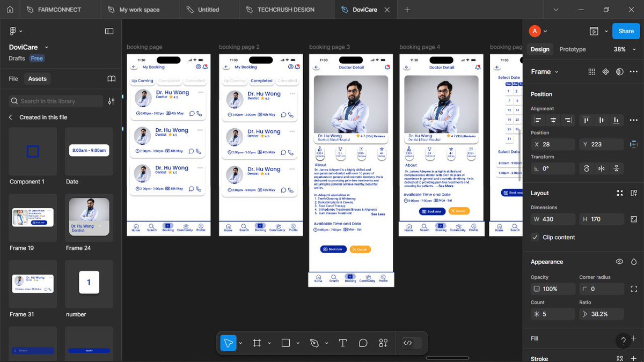The height and width of the screenshot is (362, 644).
Task: Select the Date asset thumbnail
Action: click(x=89, y=151)
